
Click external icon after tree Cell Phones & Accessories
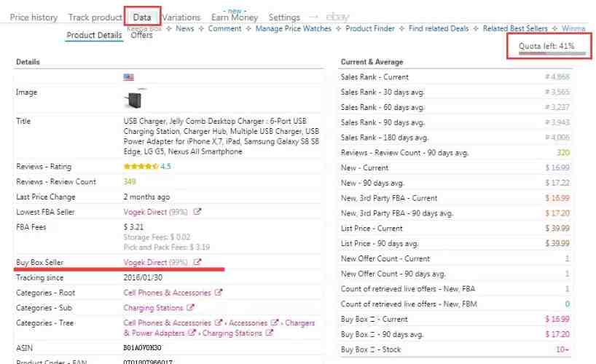pyautogui.click(x=218, y=323)
